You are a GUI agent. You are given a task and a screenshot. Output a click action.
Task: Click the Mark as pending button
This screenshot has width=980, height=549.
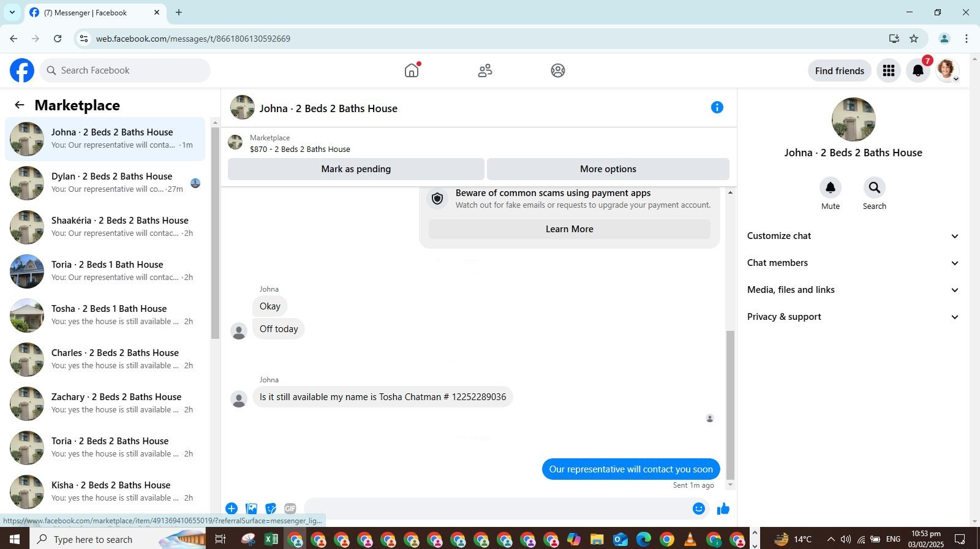coord(356,169)
